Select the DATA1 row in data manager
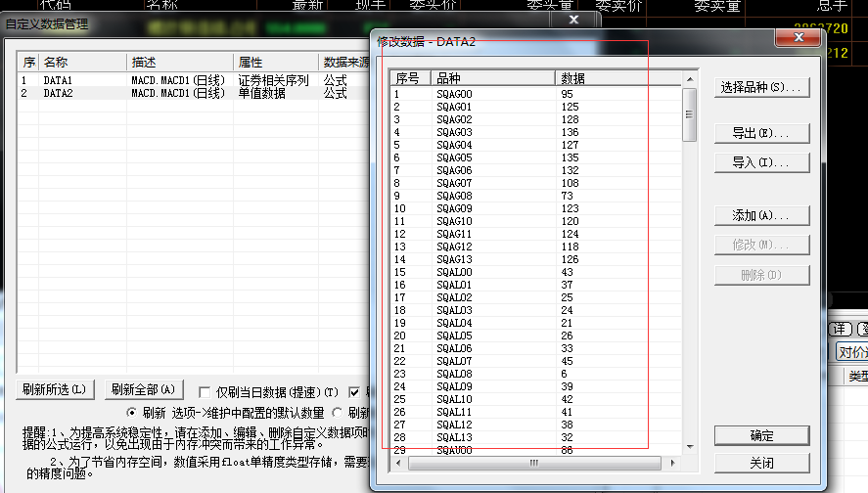 pos(194,80)
